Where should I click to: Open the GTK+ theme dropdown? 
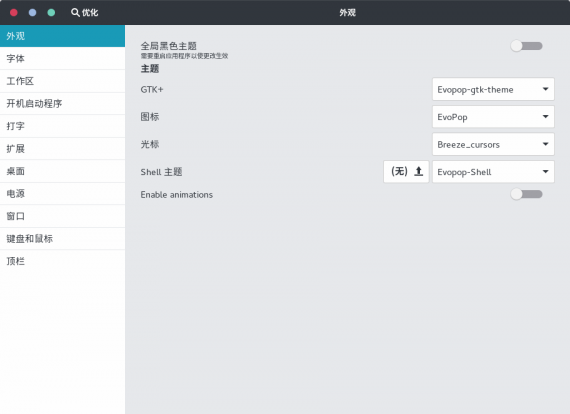pos(493,89)
